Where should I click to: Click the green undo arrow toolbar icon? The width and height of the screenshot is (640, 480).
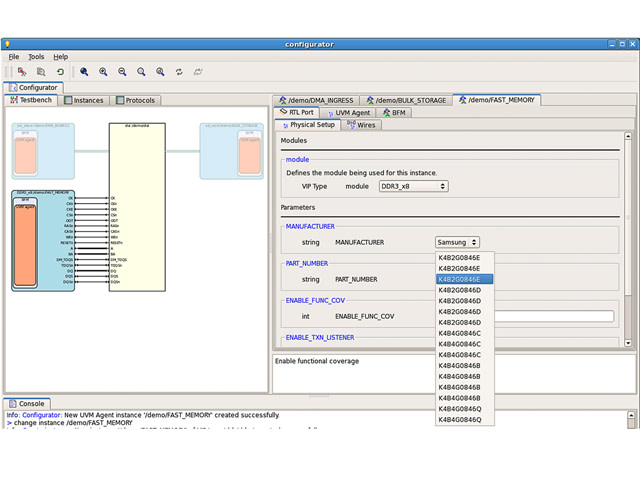click(x=60, y=72)
